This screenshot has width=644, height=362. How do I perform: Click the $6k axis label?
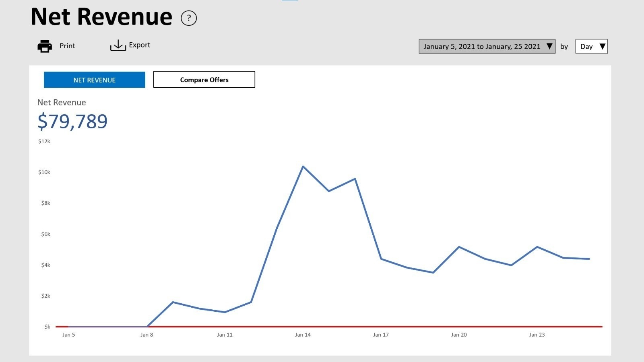point(45,234)
